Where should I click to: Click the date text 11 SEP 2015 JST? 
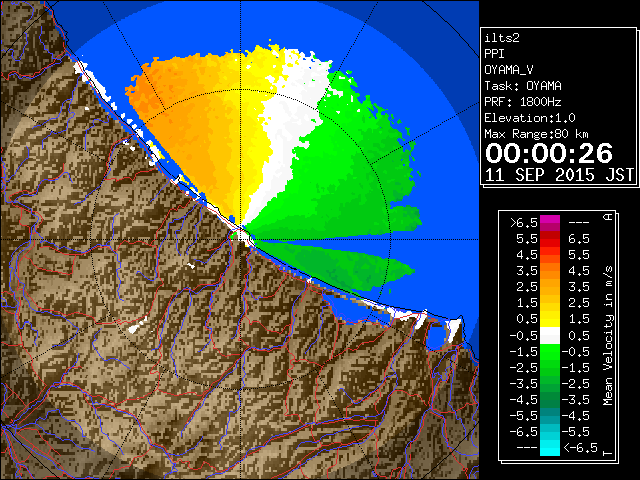click(x=559, y=175)
